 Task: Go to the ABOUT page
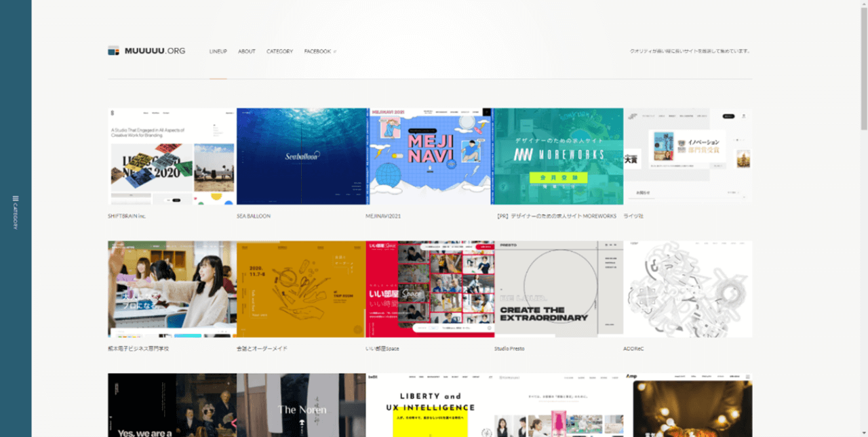[x=246, y=51]
